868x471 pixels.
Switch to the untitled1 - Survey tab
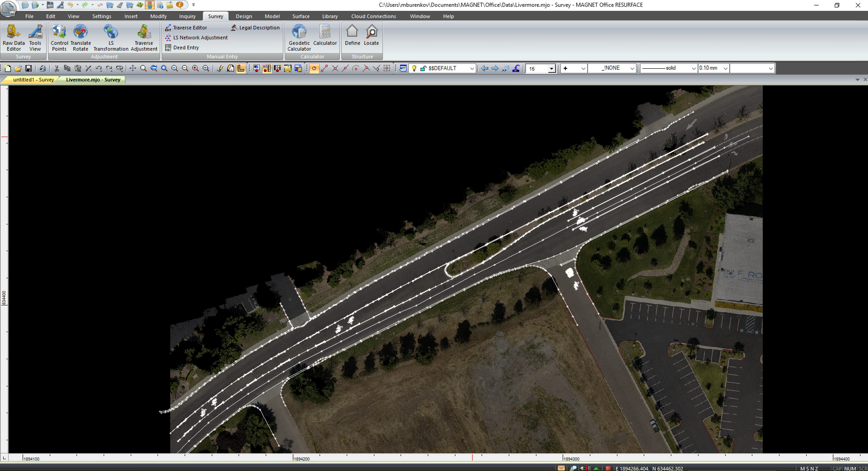tap(33, 80)
